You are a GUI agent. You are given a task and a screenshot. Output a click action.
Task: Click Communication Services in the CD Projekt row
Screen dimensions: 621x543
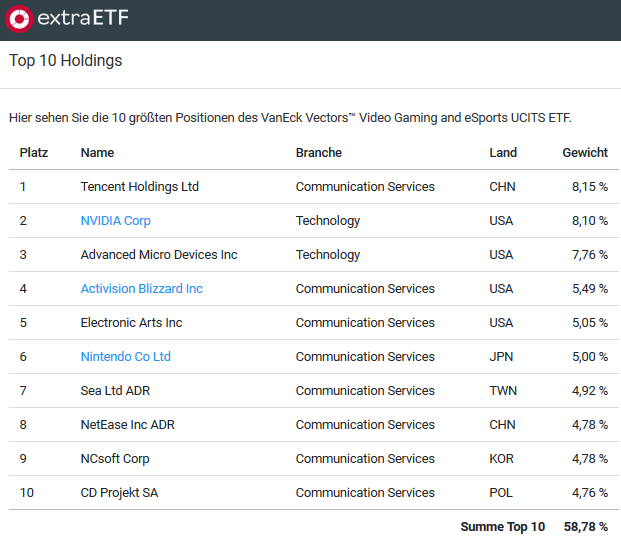tap(365, 492)
